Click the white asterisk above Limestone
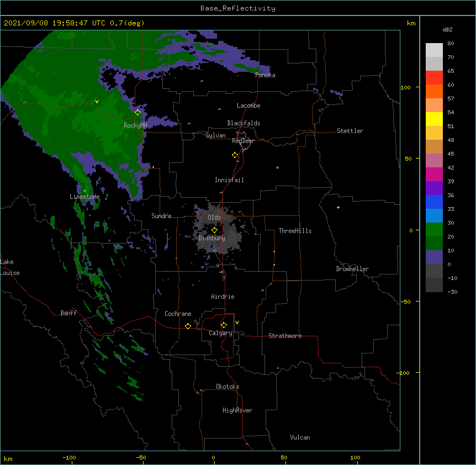Image resolution: width=476 pixels, height=465 pixels. coord(84,191)
